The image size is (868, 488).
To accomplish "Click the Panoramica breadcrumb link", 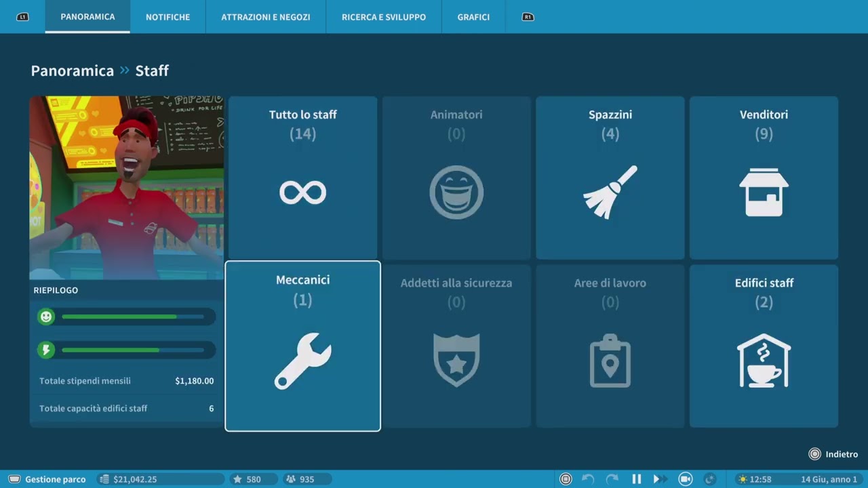I will [73, 70].
